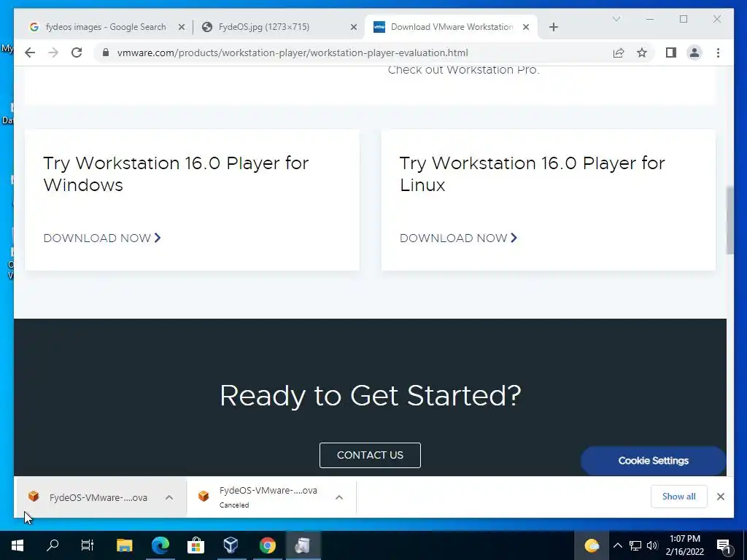This screenshot has width=747, height=560.
Task: Open File Explorer from the taskbar
Action: (124, 545)
